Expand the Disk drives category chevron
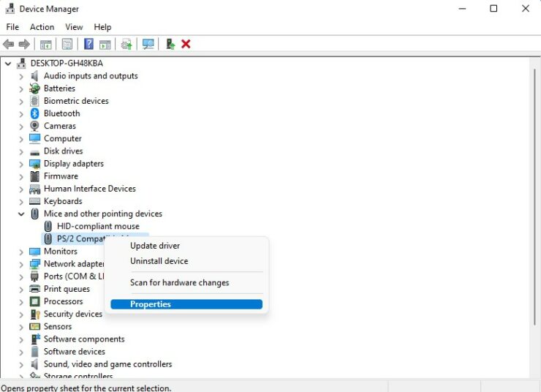 21,151
